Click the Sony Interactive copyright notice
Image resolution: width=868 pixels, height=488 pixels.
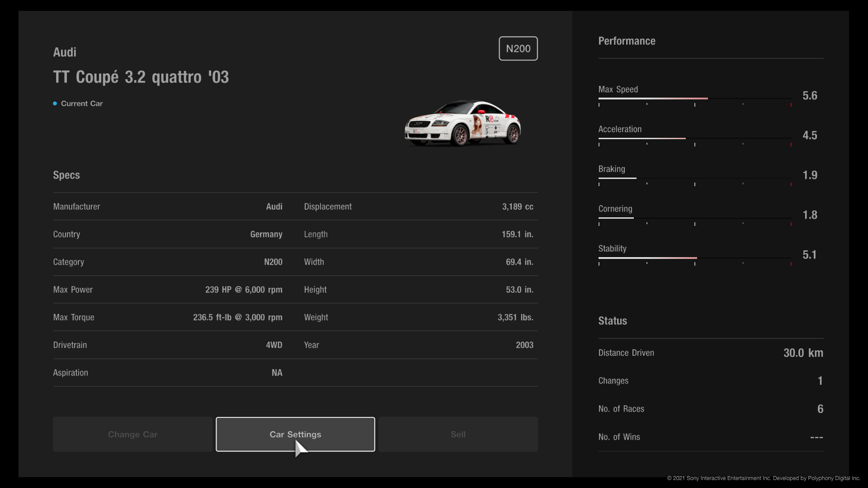(x=764, y=478)
